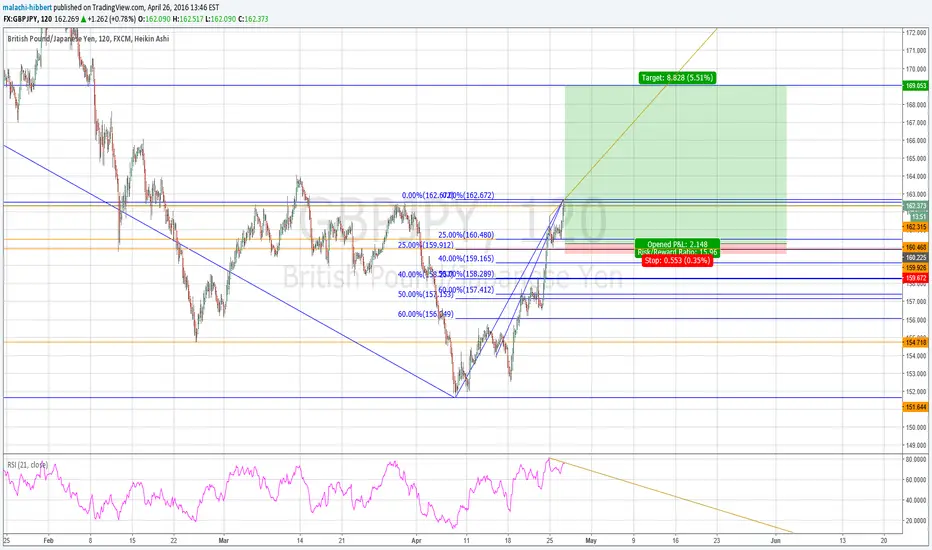Click the C:162.373 close value in header
Viewport: 932px width, 550px height.
[x=253, y=19]
